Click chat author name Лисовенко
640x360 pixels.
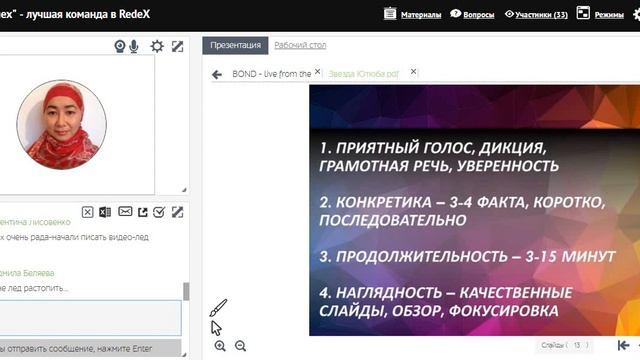51,222
